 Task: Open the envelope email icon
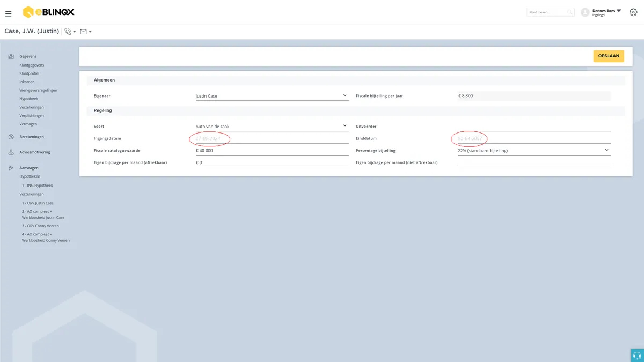tap(83, 32)
